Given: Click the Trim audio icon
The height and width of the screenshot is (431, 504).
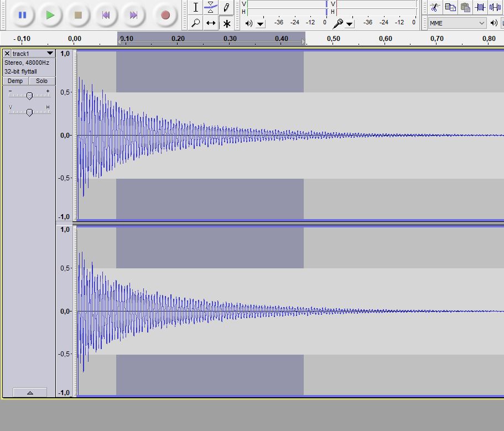Looking at the screenshot, I should pyautogui.click(x=480, y=7).
